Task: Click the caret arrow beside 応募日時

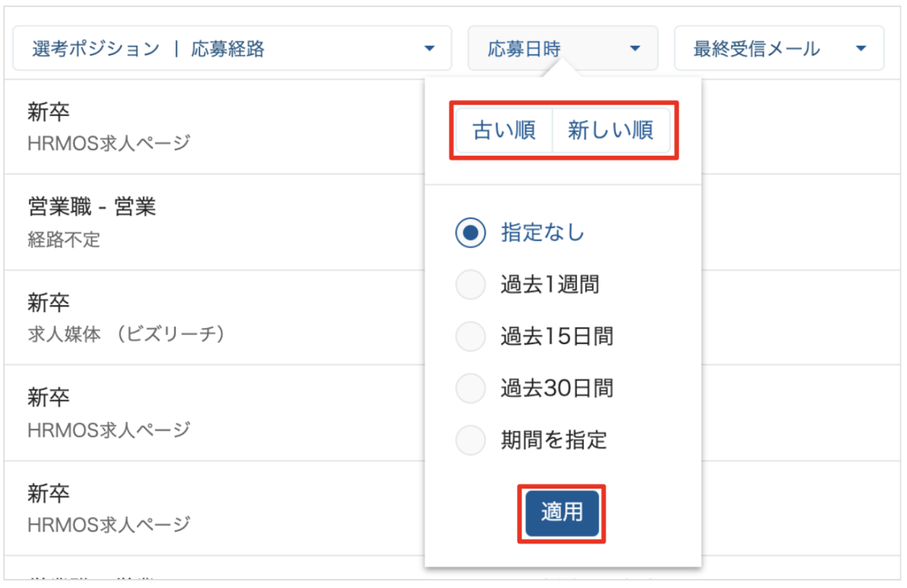Action: point(635,48)
